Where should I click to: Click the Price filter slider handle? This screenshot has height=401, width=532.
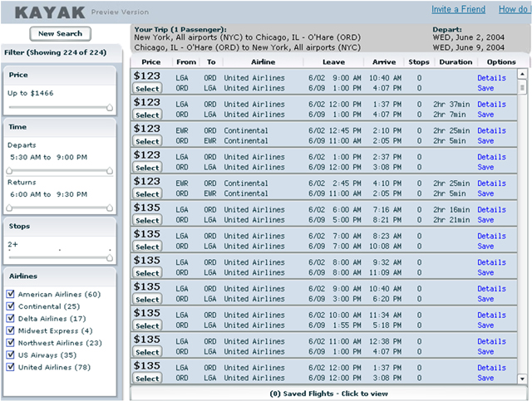110,107
